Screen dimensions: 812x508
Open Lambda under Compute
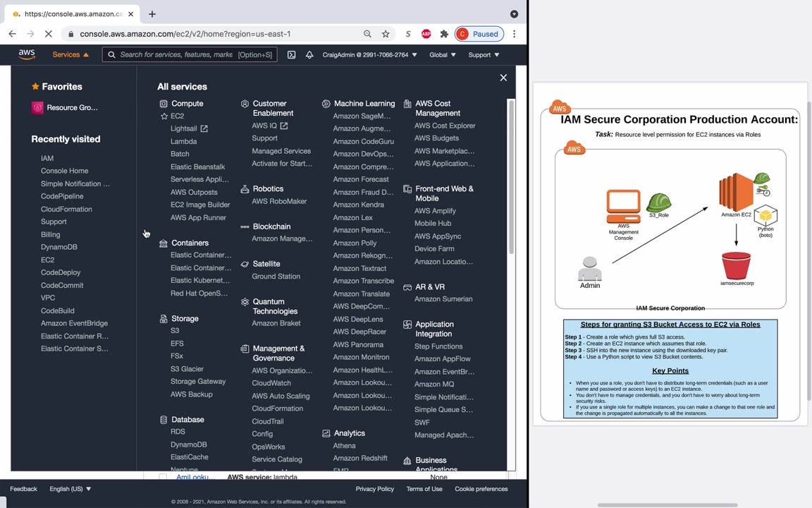pyautogui.click(x=183, y=142)
